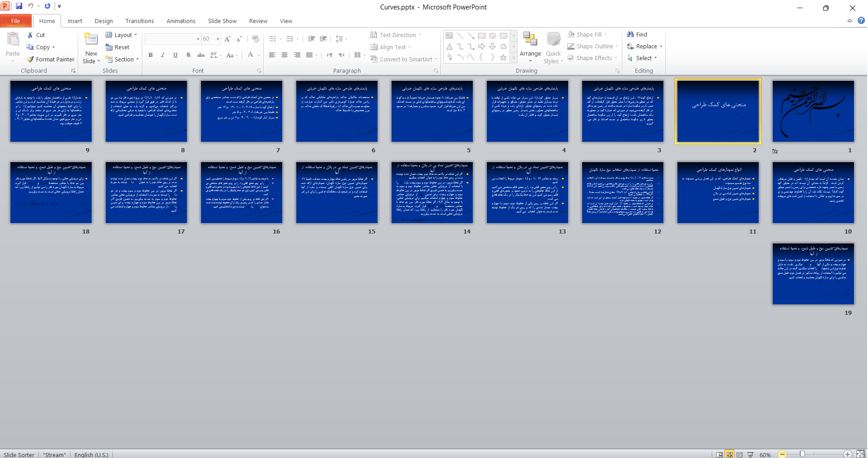Toggle Underline formatting

175,55
